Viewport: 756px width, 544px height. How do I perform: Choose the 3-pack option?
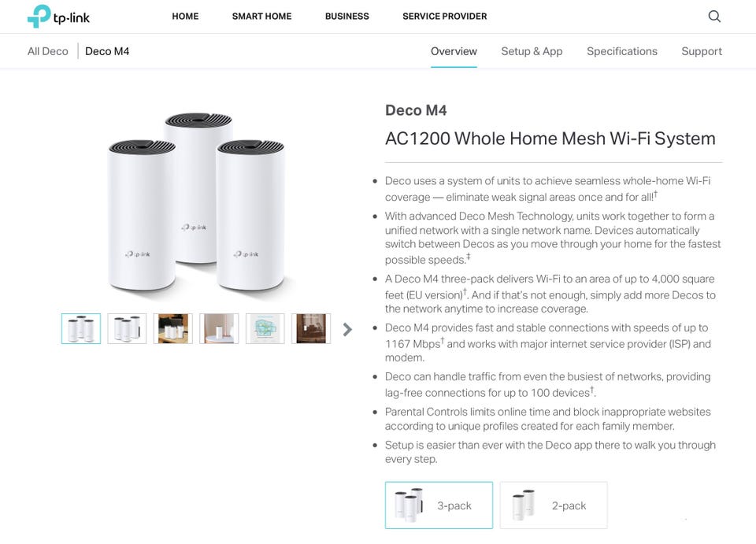439,505
